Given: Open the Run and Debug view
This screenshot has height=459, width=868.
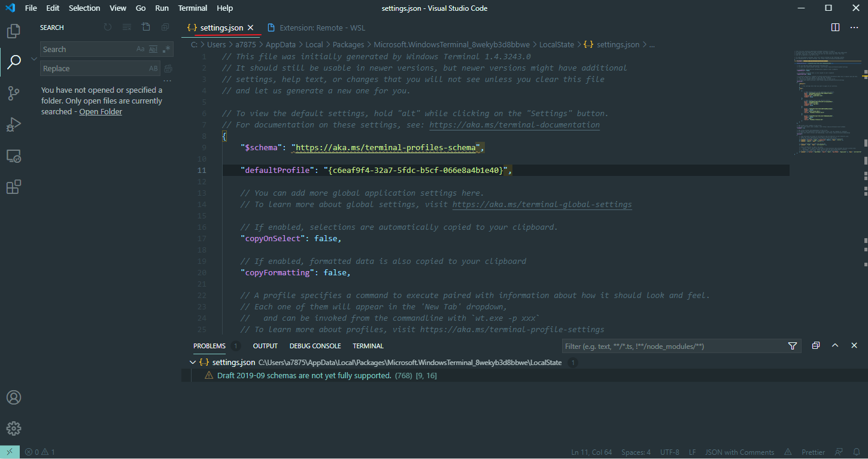Looking at the screenshot, I should [x=13, y=124].
